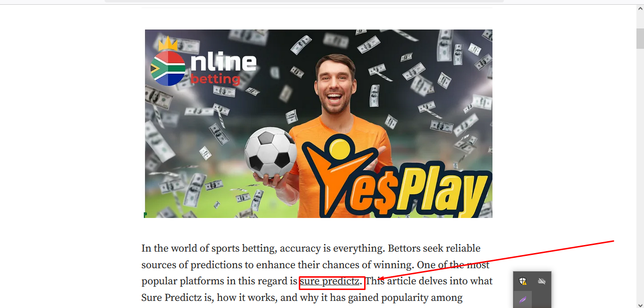Click the South African flag circle logo
This screenshot has width=644, height=308.
coord(168,68)
